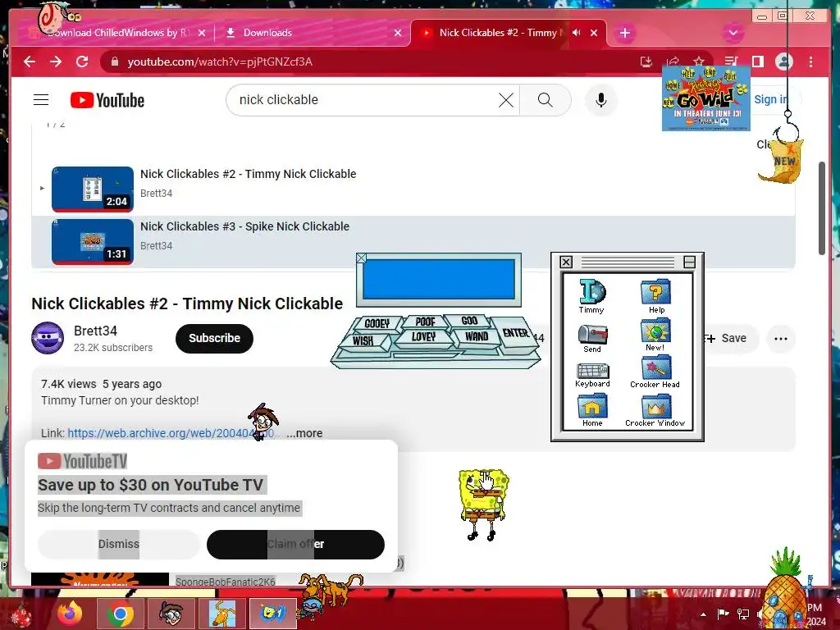The width and height of the screenshot is (840, 630).
Task: Start voice search with microphone
Action: (601, 100)
